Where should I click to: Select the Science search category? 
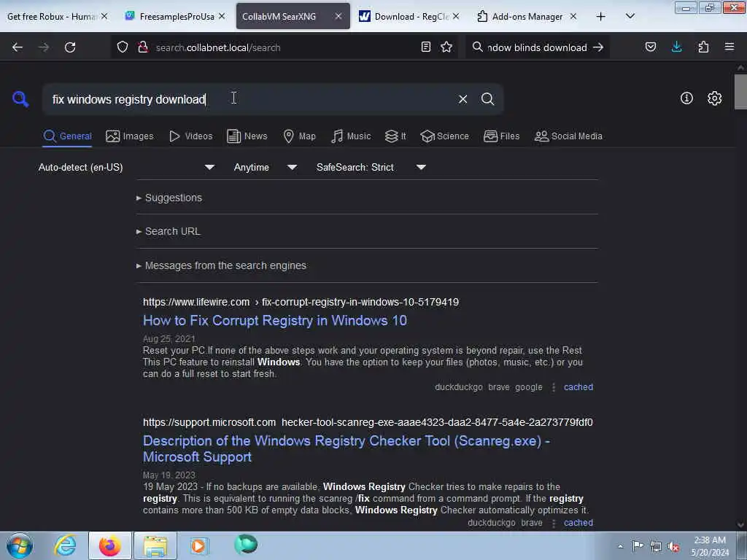pyautogui.click(x=445, y=136)
